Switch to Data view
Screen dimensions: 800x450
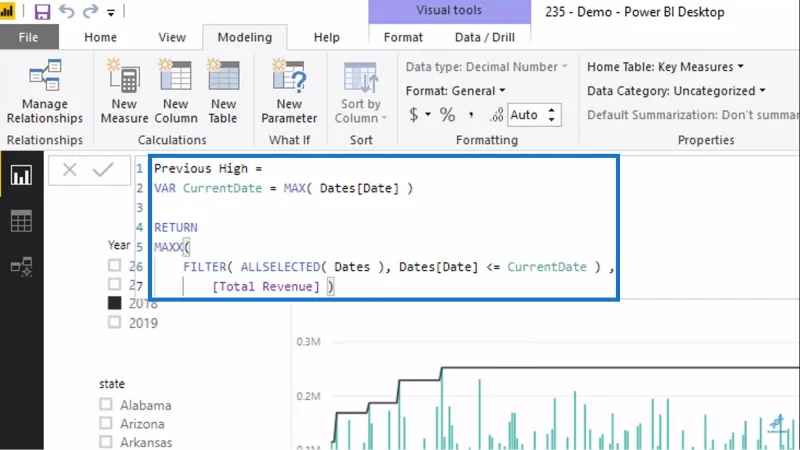pos(21,220)
